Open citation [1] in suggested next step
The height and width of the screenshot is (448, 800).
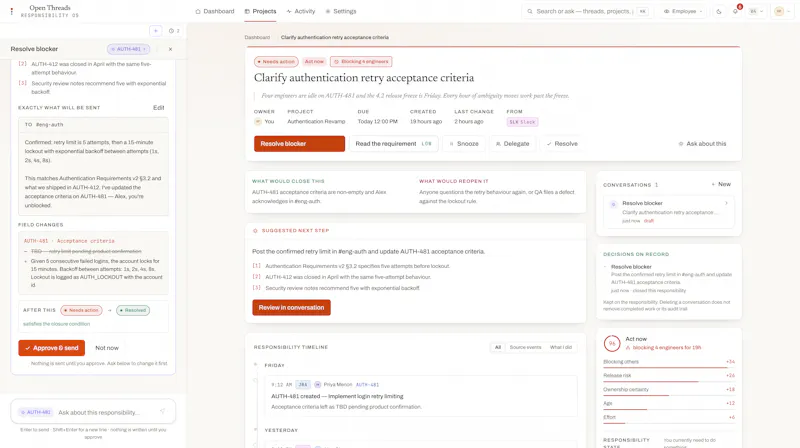(x=257, y=266)
